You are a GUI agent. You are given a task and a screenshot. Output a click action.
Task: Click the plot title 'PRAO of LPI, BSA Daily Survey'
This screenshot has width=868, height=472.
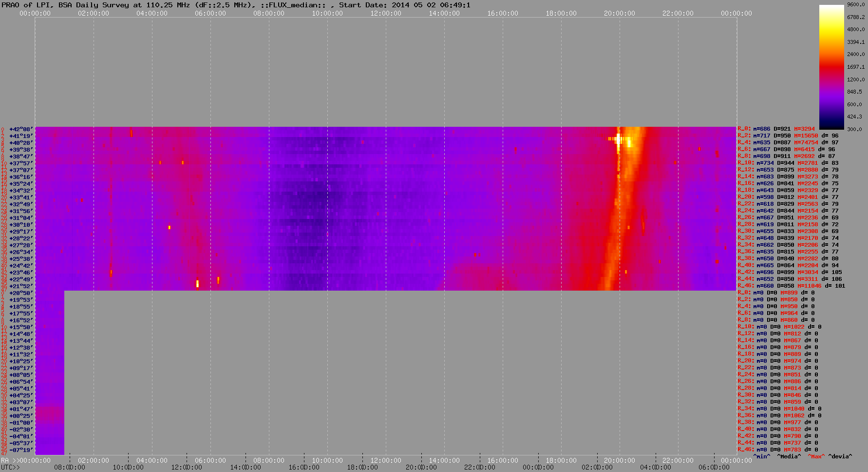tap(65, 5)
